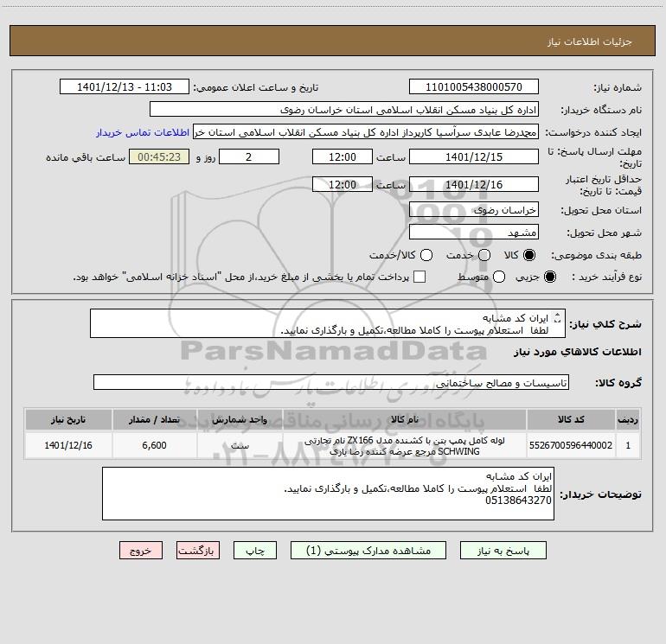Click the بازگشت back button
The width and height of the screenshot is (666, 644).
(198, 550)
